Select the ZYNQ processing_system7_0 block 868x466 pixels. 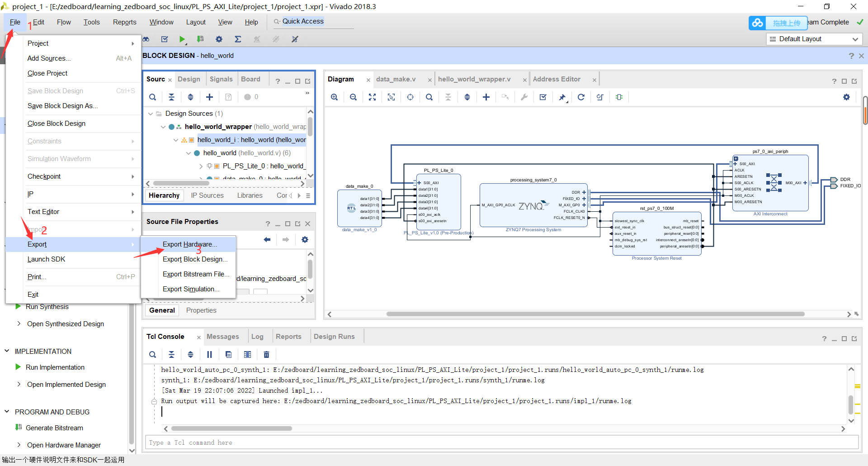coord(533,205)
